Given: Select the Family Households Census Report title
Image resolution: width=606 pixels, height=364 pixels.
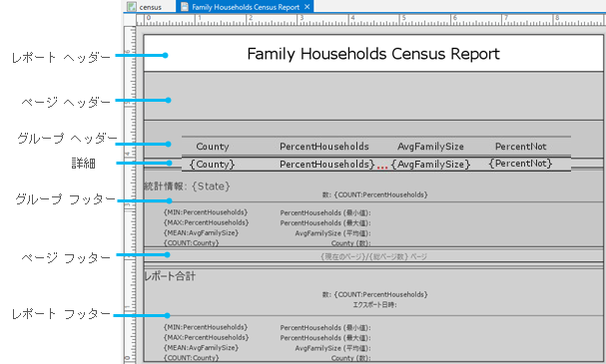Looking at the screenshot, I should pyautogui.click(x=373, y=54).
